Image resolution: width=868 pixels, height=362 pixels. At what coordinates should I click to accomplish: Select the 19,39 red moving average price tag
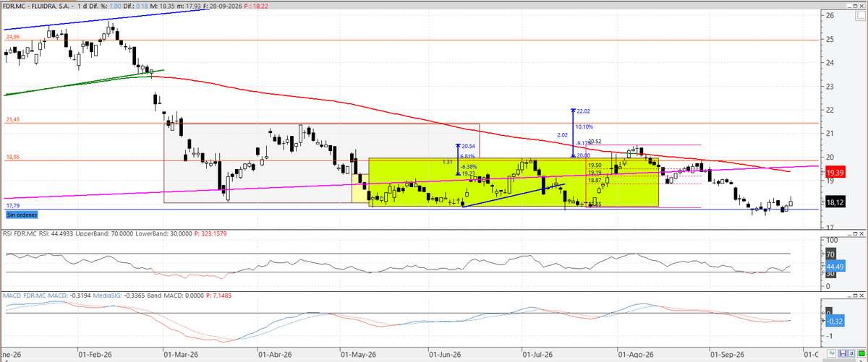click(835, 172)
